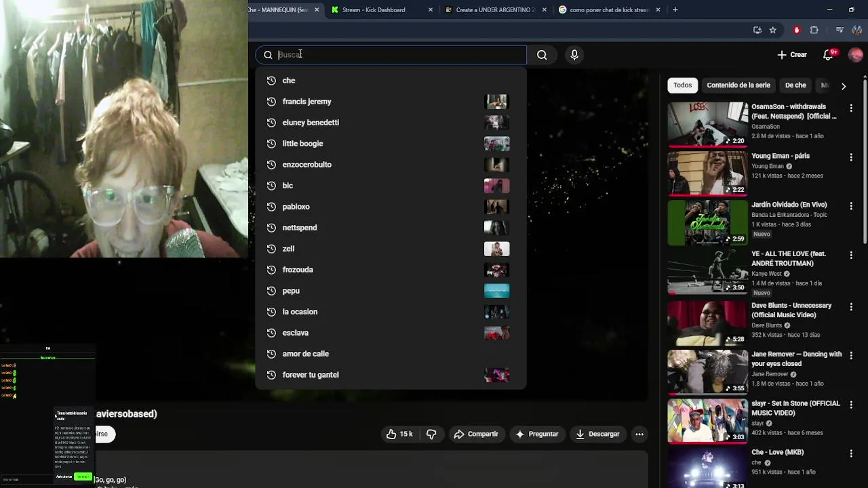The image size is (868, 488).
Task: Close the Create a UNDER ARGENTINO tab
Action: pyautogui.click(x=544, y=9)
